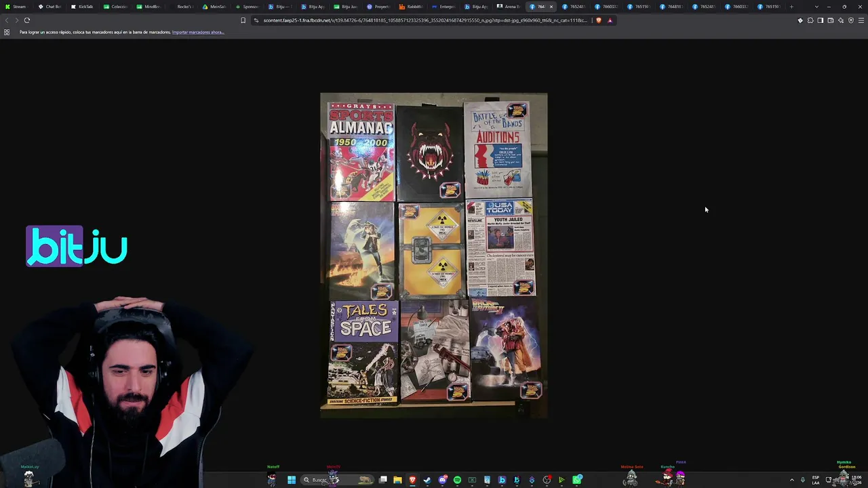Open the Brave Shields lion icon

[598, 20]
